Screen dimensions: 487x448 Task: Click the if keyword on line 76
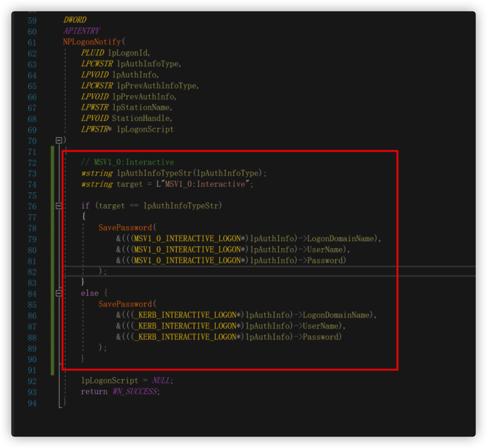[85, 206]
